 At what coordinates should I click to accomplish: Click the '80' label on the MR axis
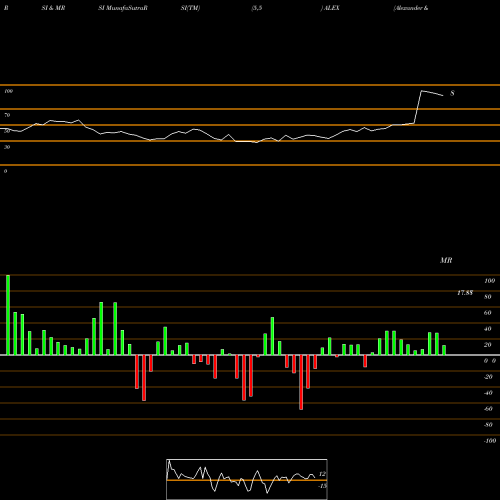488,297
